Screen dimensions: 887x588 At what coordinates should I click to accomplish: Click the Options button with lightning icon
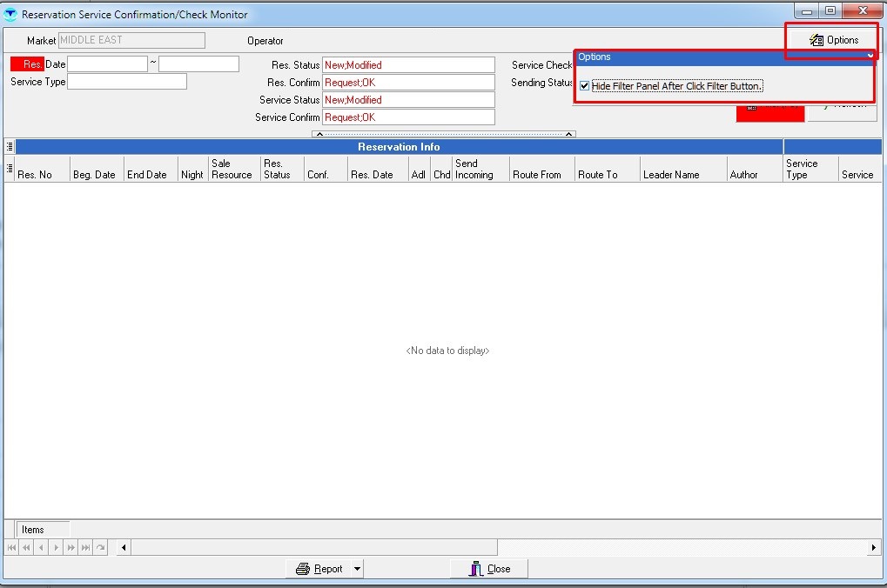click(x=833, y=40)
